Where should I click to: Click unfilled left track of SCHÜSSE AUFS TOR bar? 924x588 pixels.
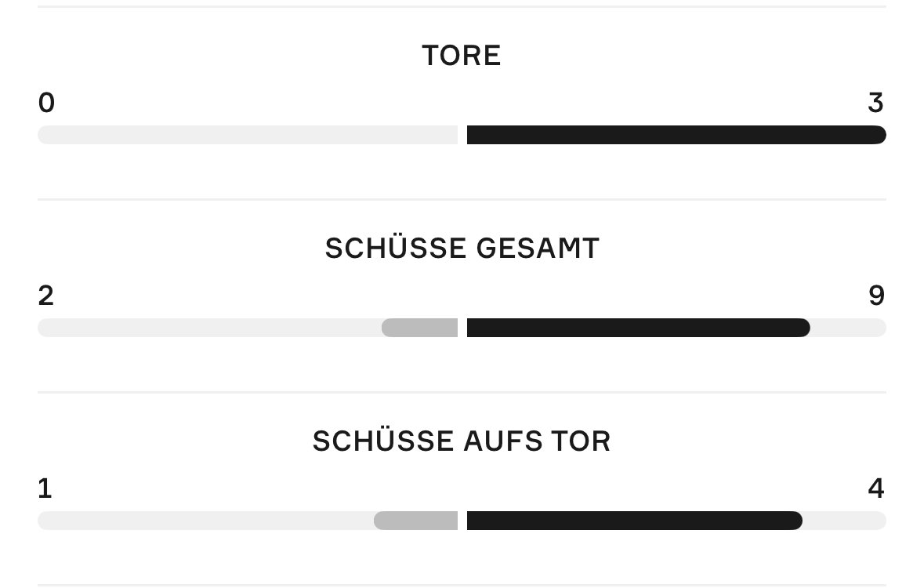point(205,521)
